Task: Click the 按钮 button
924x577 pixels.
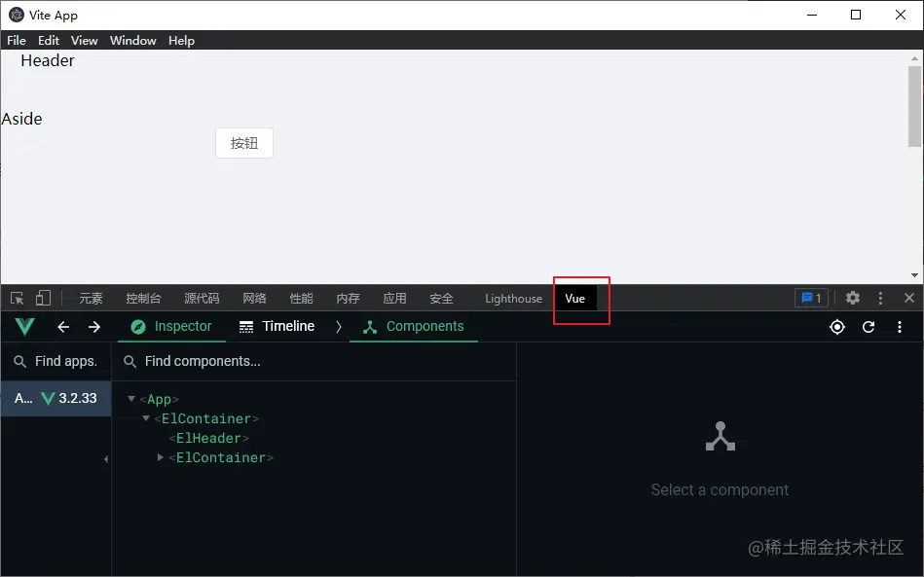Action: tap(244, 143)
